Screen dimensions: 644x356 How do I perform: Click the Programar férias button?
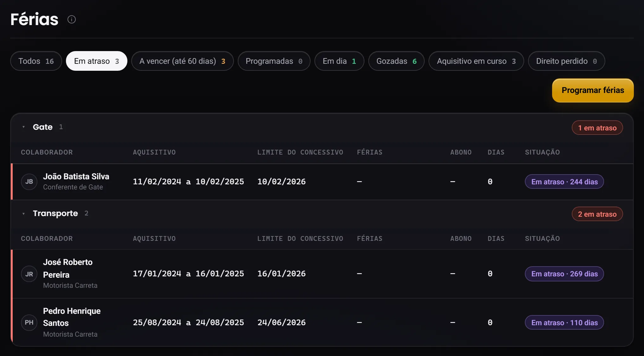[x=593, y=90]
